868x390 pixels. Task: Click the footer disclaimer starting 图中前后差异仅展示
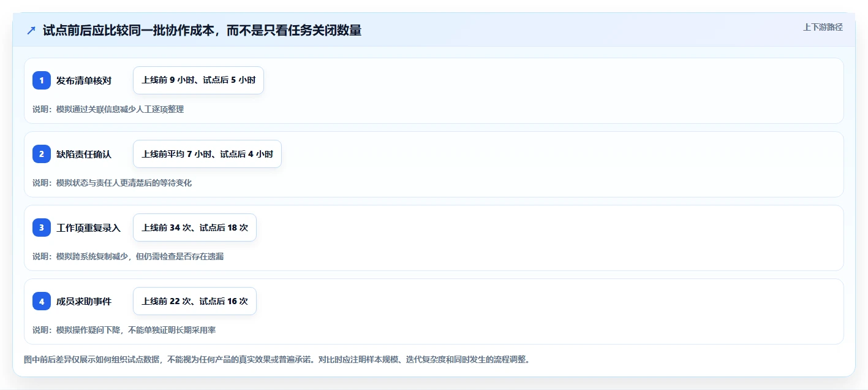click(276, 359)
